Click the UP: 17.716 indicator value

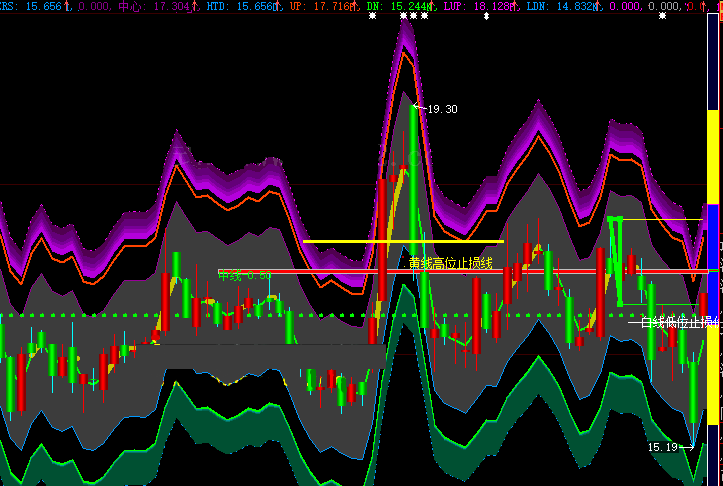click(320, 6)
